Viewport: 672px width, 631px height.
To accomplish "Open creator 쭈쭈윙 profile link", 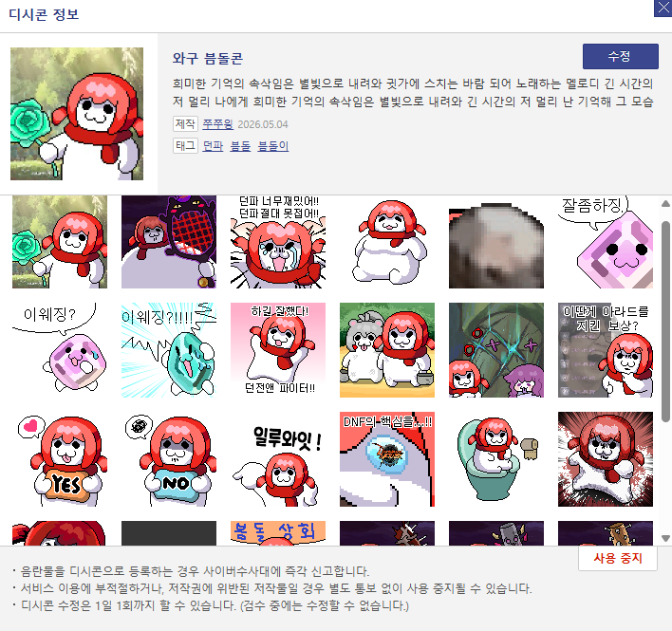I will [x=217, y=124].
